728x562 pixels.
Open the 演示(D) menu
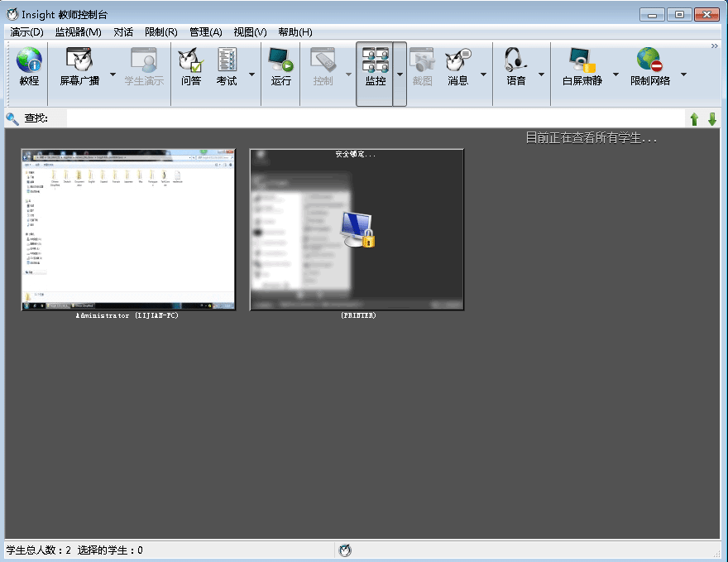point(26,32)
